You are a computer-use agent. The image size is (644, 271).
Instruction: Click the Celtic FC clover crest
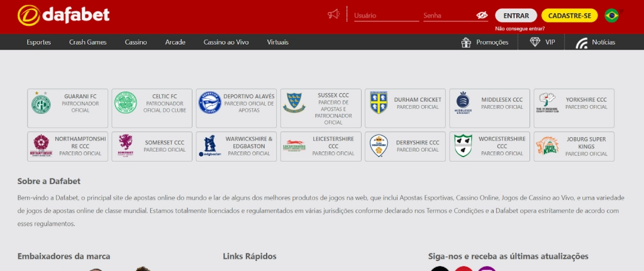pyautogui.click(x=125, y=103)
